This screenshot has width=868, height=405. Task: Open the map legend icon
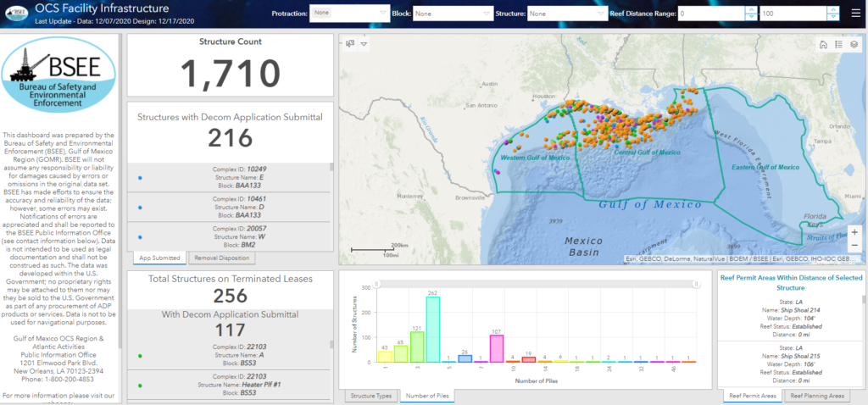837,45
